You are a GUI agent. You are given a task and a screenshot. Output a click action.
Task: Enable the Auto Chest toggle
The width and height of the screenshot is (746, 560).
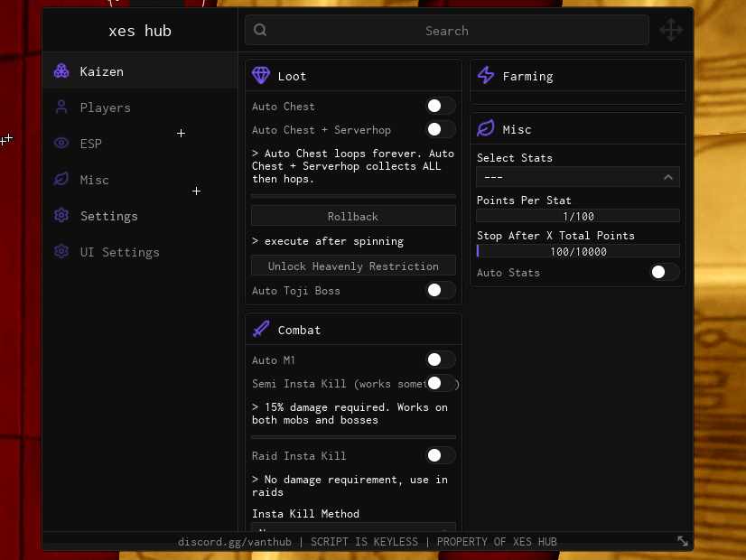click(x=440, y=106)
